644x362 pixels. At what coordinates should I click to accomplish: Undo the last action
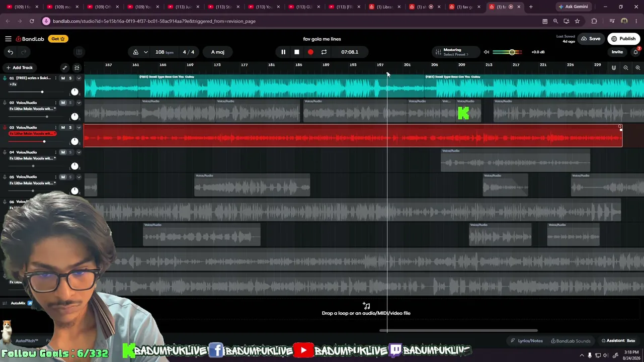[10, 52]
